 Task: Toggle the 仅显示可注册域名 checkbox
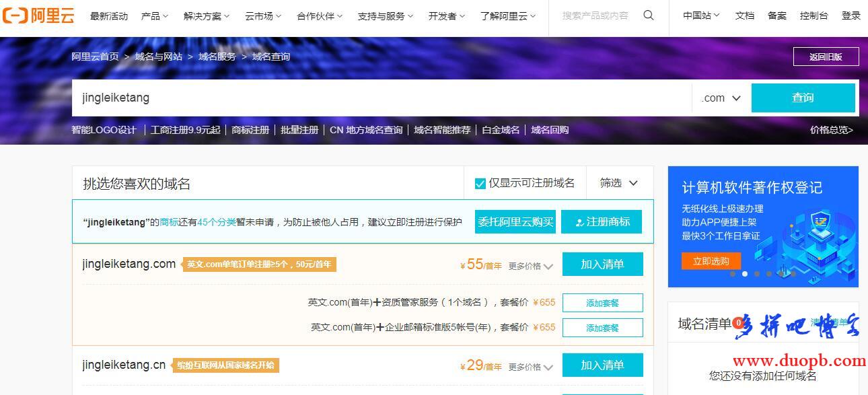[480, 183]
